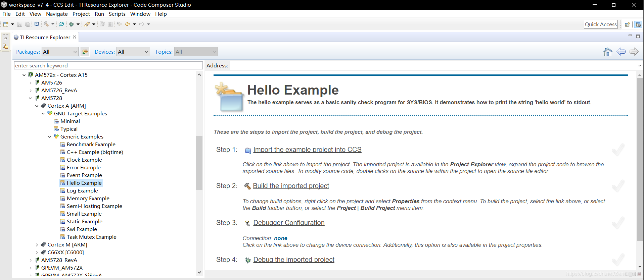Expand the C66XX [C6000] node
644x280 pixels.
point(37,253)
